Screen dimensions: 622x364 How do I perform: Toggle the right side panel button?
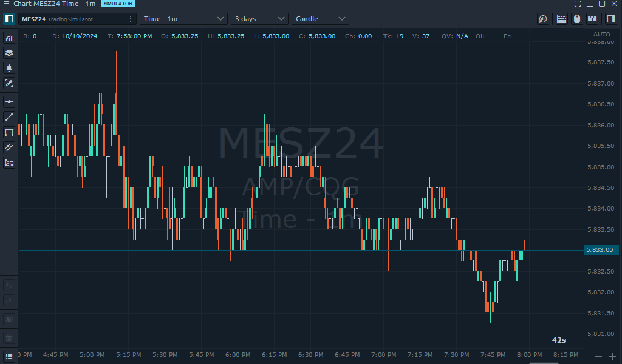click(x=611, y=19)
